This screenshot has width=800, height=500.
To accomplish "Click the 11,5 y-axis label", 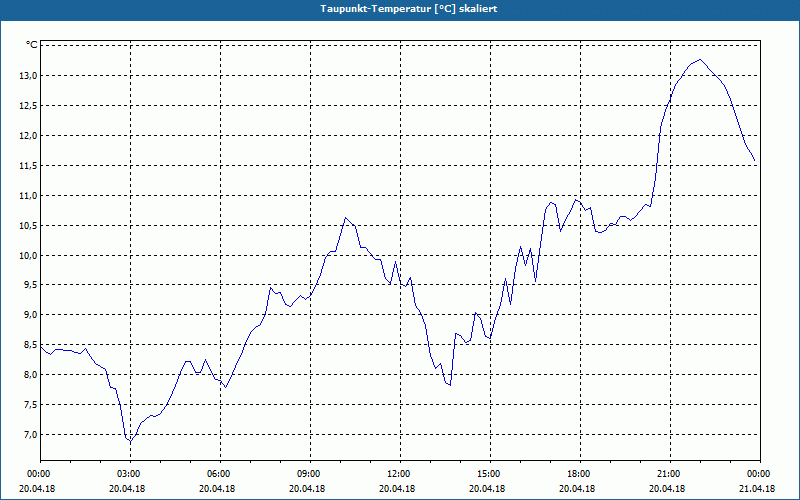I will pyautogui.click(x=29, y=166).
